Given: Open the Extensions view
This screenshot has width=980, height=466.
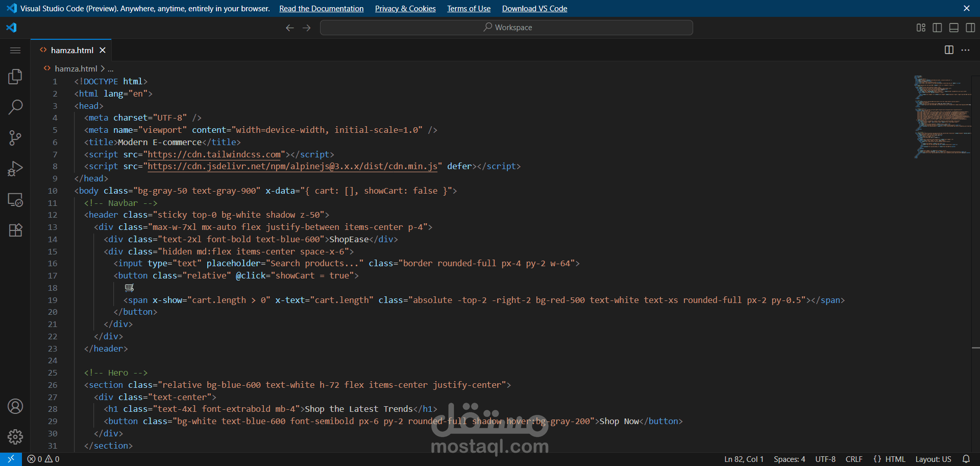Looking at the screenshot, I should (x=15, y=230).
